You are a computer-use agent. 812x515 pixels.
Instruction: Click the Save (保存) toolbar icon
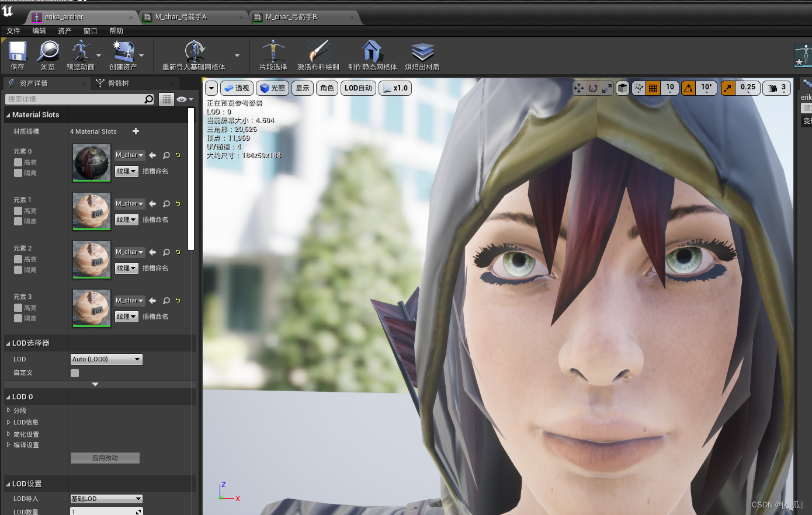point(18,51)
